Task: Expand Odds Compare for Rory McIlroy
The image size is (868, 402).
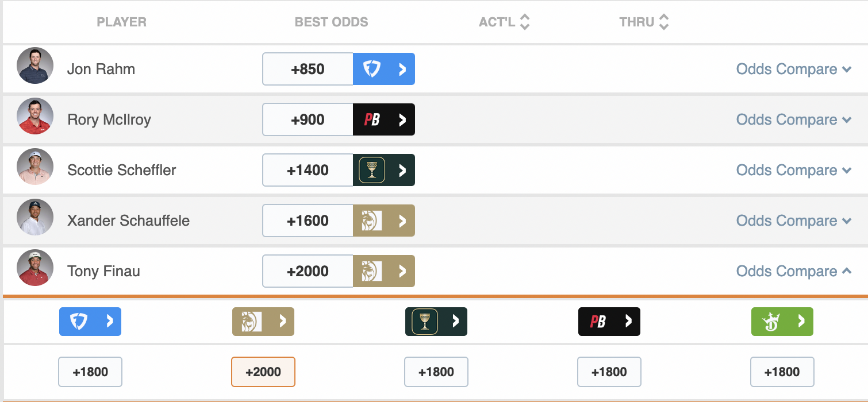Action: (794, 119)
